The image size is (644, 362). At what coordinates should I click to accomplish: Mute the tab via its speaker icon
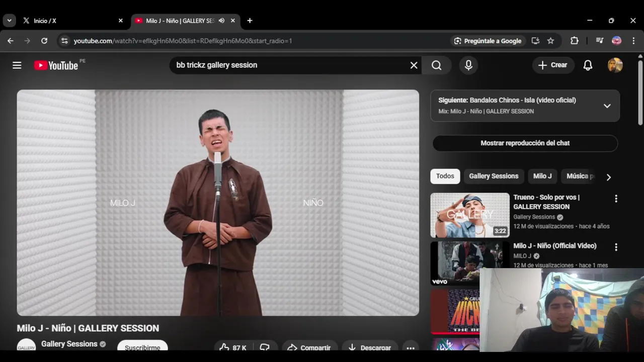pos(221,21)
